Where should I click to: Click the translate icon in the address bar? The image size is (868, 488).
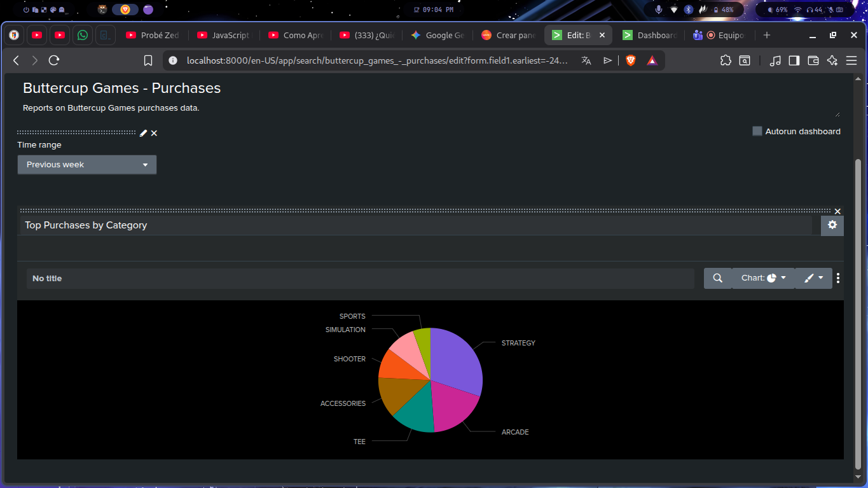pos(586,60)
